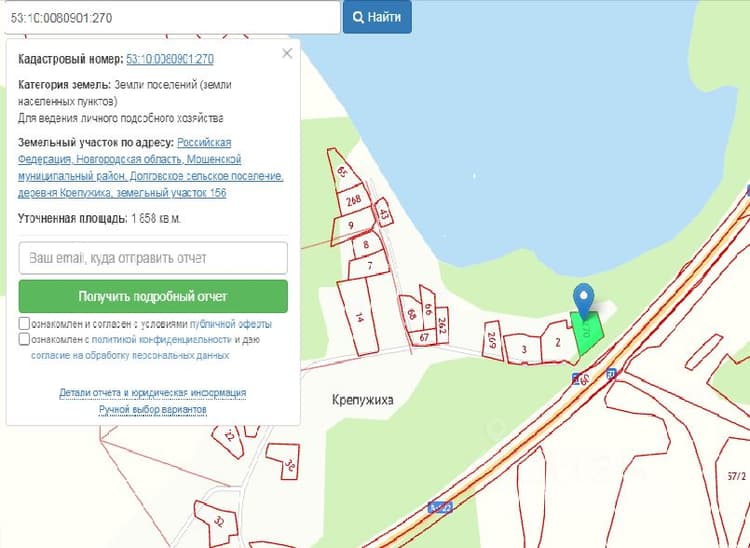This screenshot has width=750, height=548.
Task: Open Детали отчета и юридическая информация
Action: click(153, 393)
